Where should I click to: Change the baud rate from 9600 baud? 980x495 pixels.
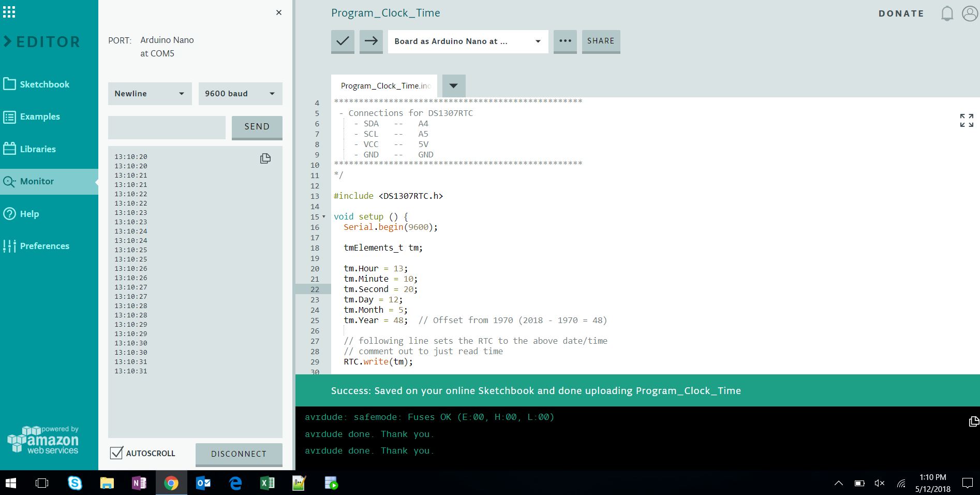click(x=240, y=93)
